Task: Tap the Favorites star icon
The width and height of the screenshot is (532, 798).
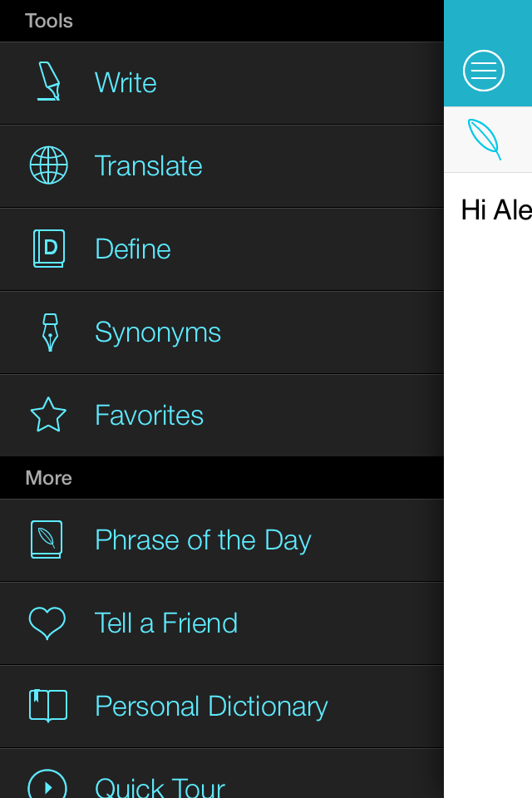Action: pyautogui.click(x=48, y=415)
